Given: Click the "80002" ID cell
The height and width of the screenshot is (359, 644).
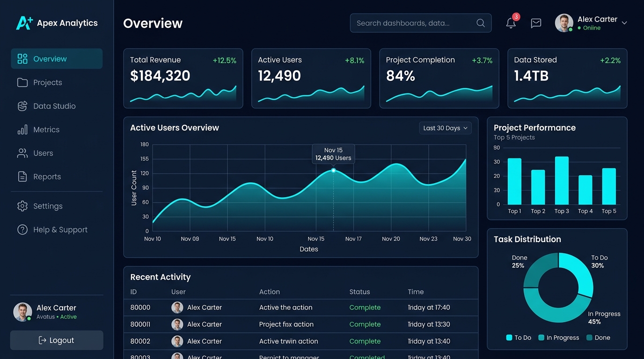Looking at the screenshot, I should tap(140, 341).
